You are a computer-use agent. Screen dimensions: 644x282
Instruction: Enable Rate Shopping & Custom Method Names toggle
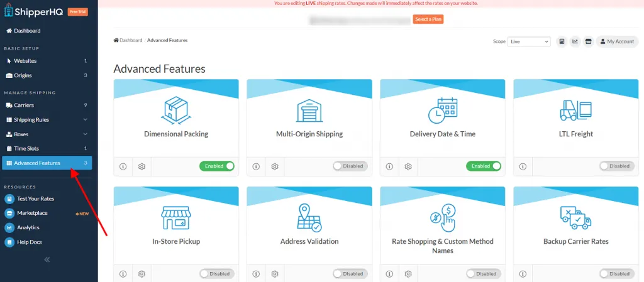coord(484,273)
